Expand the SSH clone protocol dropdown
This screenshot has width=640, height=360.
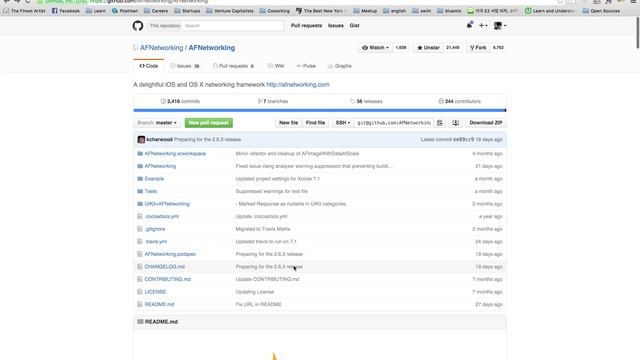point(342,123)
